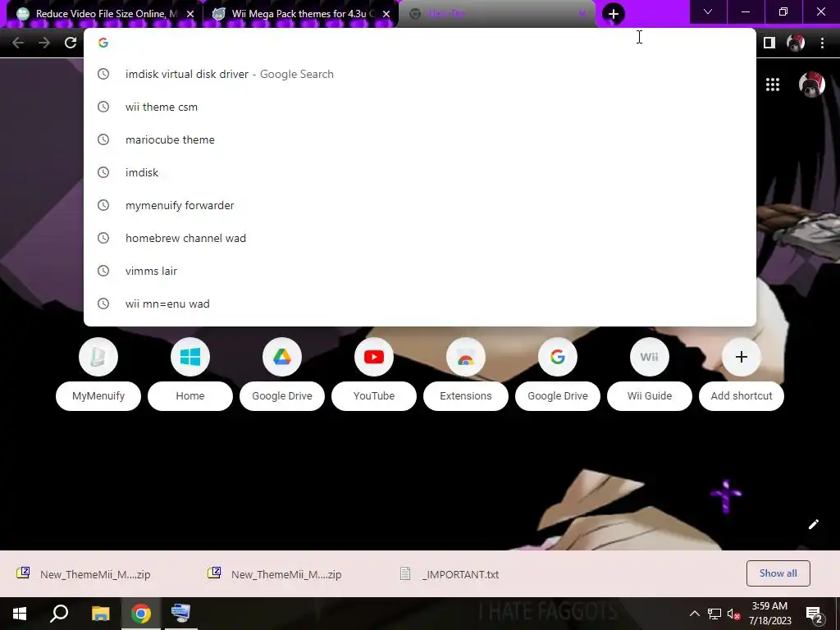840x630 pixels.
Task: Open the Extensions shortcut icon
Action: pos(466,357)
